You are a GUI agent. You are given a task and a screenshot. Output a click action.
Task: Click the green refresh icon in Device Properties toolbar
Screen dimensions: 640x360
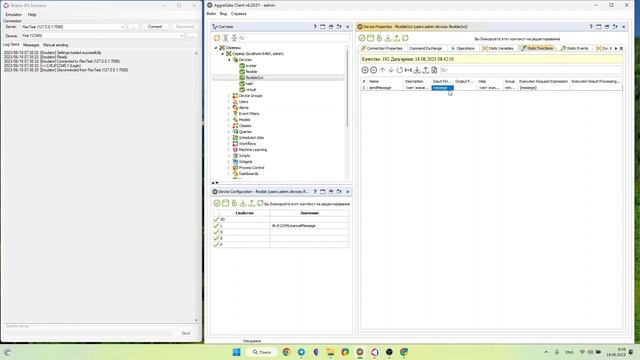point(405,38)
